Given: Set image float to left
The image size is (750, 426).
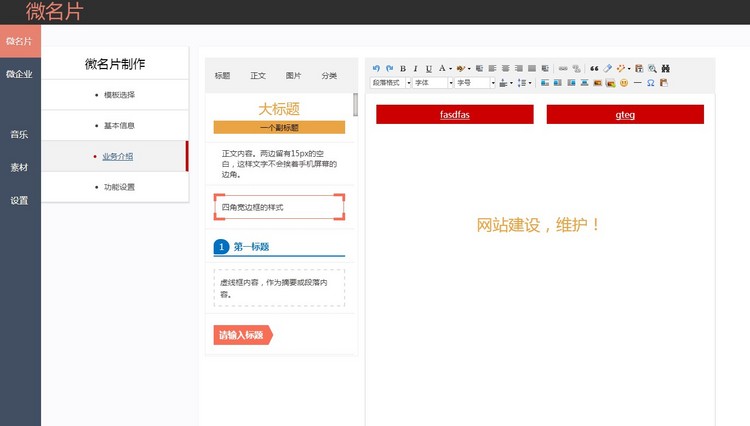Looking at the screenshot, I should click(558, 83).
